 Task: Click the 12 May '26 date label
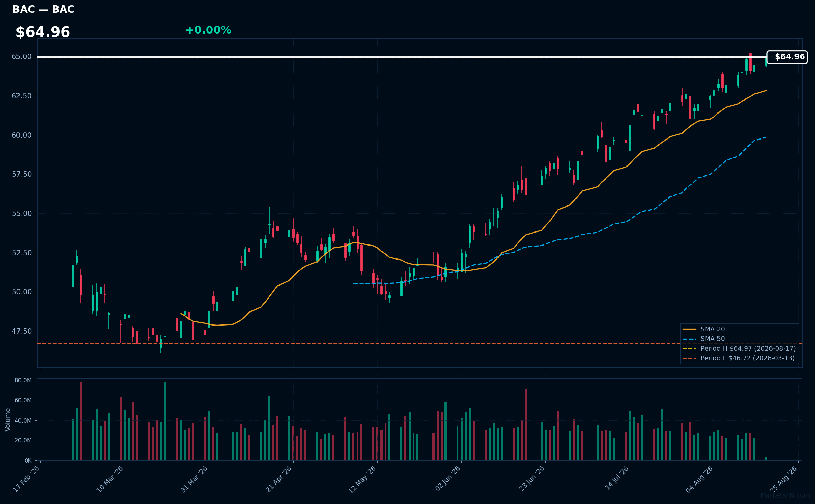362,480
